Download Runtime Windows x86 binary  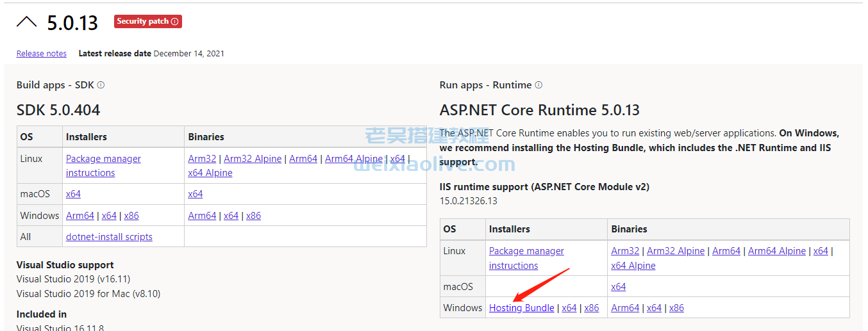[676, 308]
